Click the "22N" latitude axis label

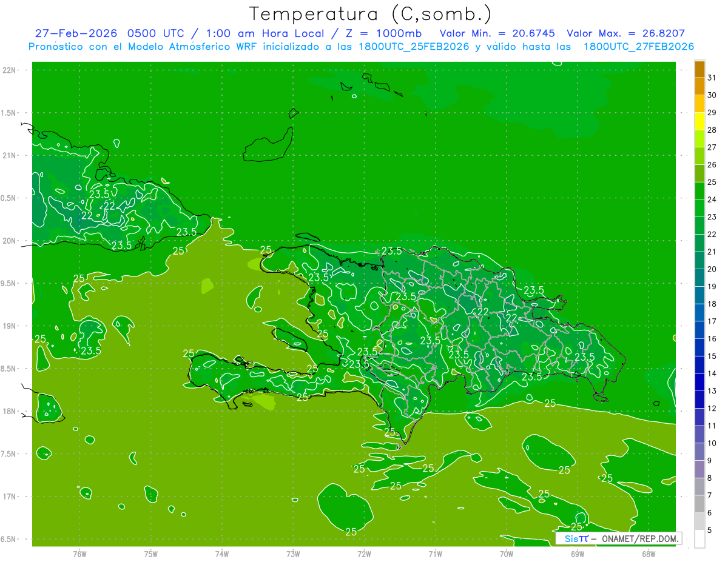tap(10, 70)
